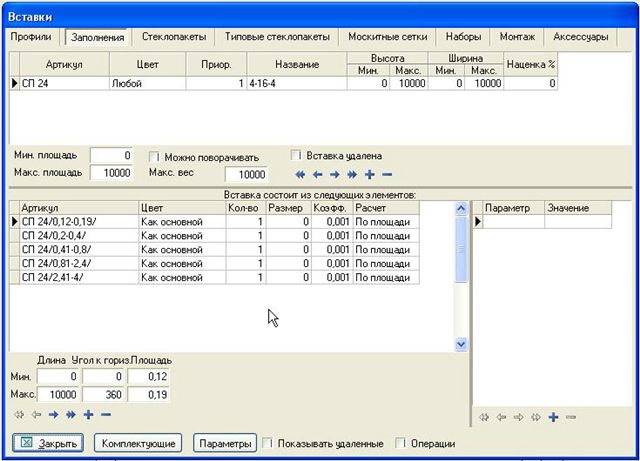The width and height of the screenshot is (640, 461).
Task: Click the first-record arrow in the top navigator
Action: pyautogui.click(x=299, y=174)
